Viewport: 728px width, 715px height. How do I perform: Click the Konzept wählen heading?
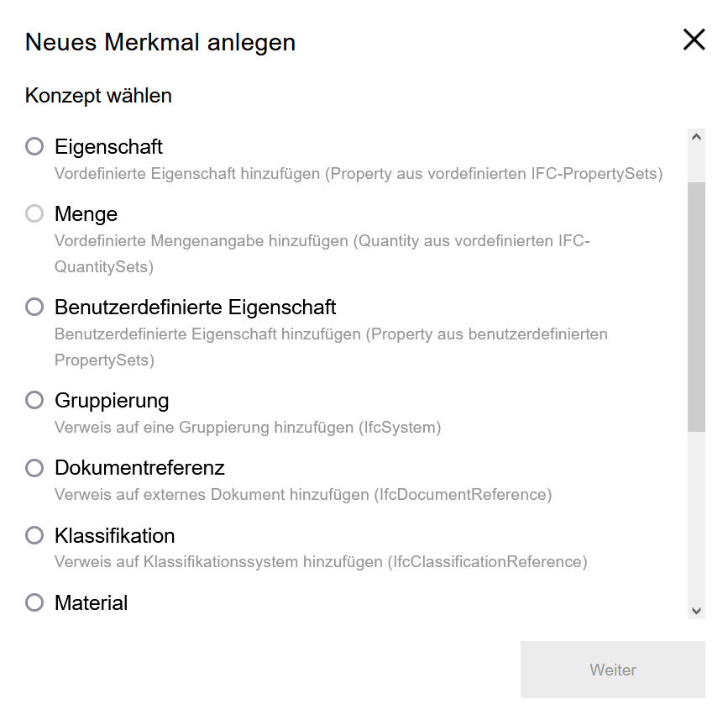98,96
